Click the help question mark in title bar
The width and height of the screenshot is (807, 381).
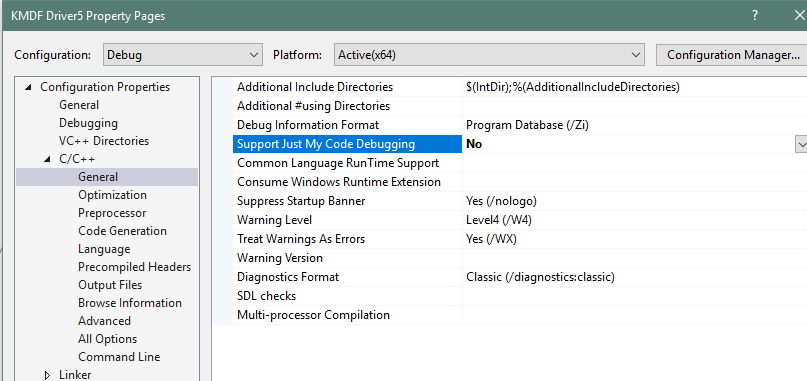click(x=755, y=15)
